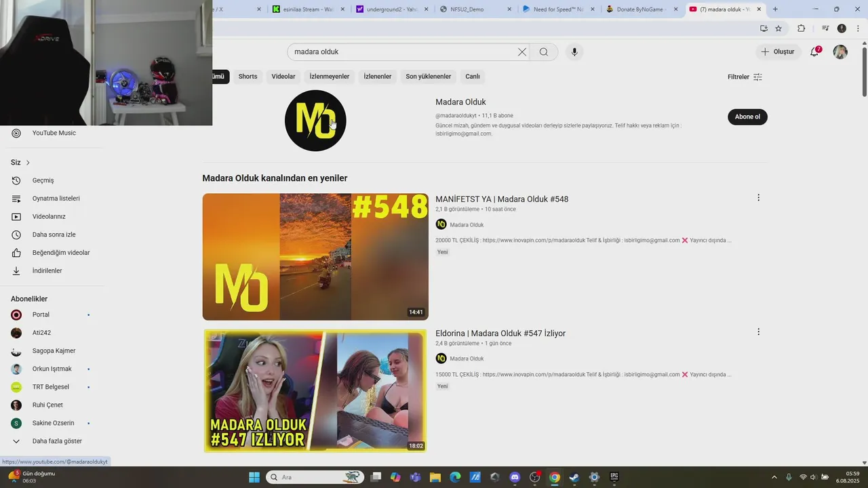Open Steam from the taskbar
Viewport: 868px width, 488px height.
coord(574,477)
